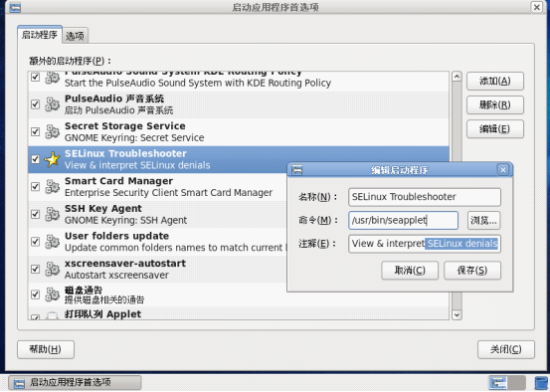
Task: Uncheck the xscreensaver-autostart checkbox
Action: (35, 269)
